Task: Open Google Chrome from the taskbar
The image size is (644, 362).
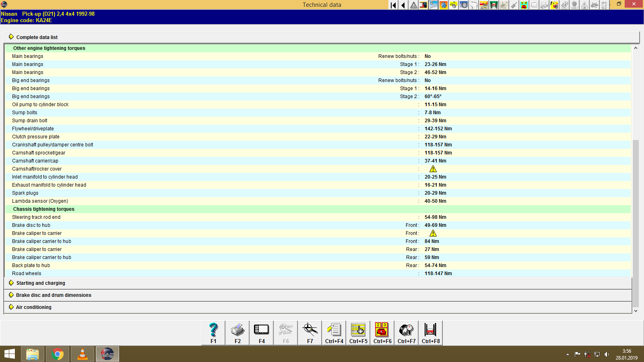Action: (x=57, y=354)
